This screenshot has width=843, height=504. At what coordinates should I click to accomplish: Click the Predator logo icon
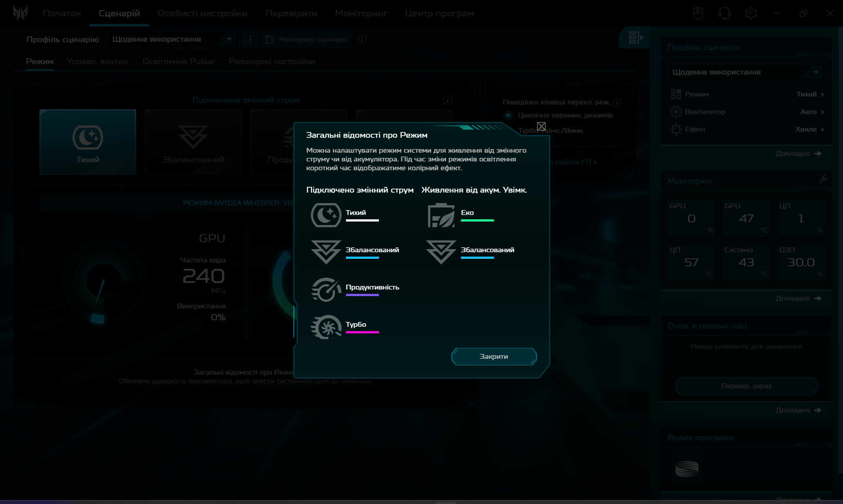point(20,13)
